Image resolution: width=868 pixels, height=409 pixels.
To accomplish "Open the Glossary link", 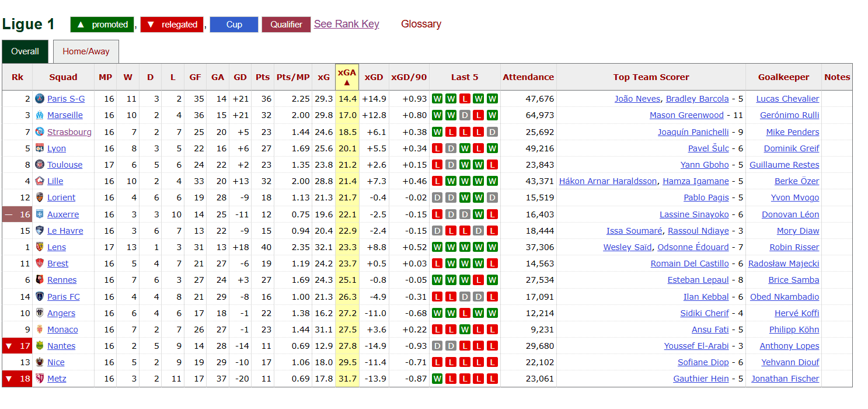I will tap(421, 24).
